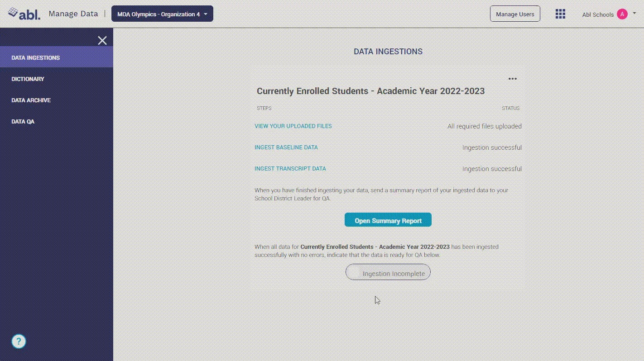Open Data Archive in the sidebar
The height and width of the screenshot is (361, 644).
31,100
